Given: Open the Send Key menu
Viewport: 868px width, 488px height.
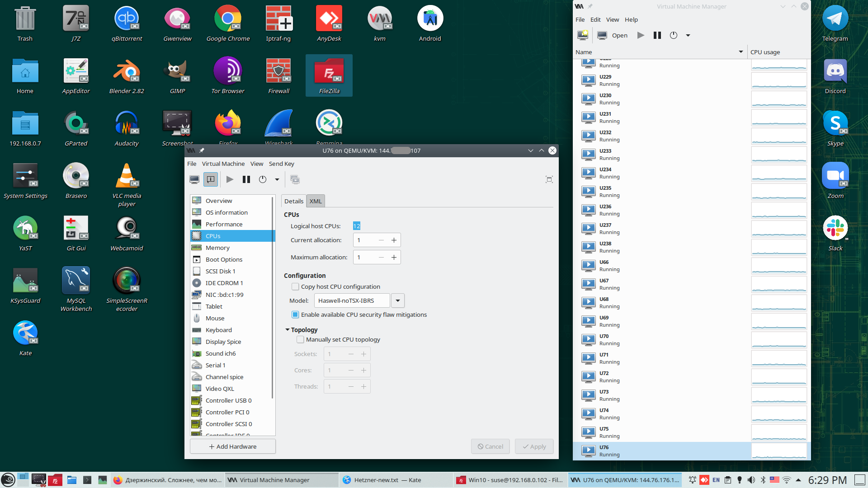Looking at the screenshot, I should [281, 164].
